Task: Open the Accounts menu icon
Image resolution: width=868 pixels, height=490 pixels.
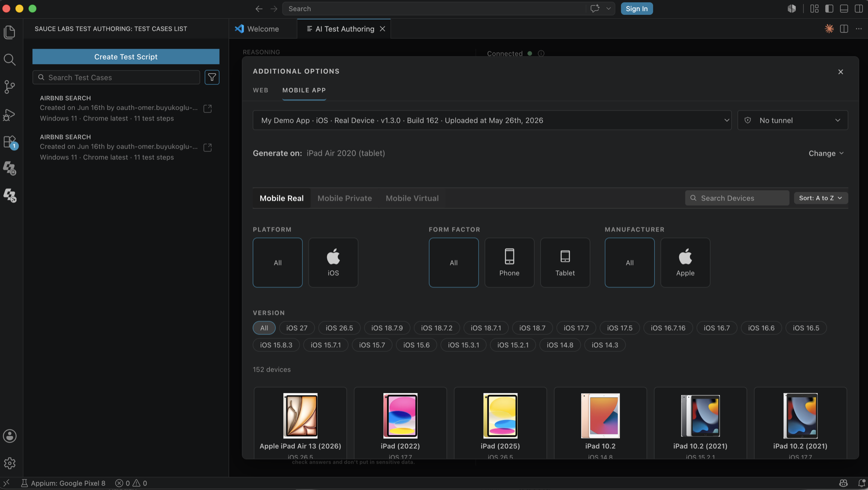Action: tap(10, 436)
